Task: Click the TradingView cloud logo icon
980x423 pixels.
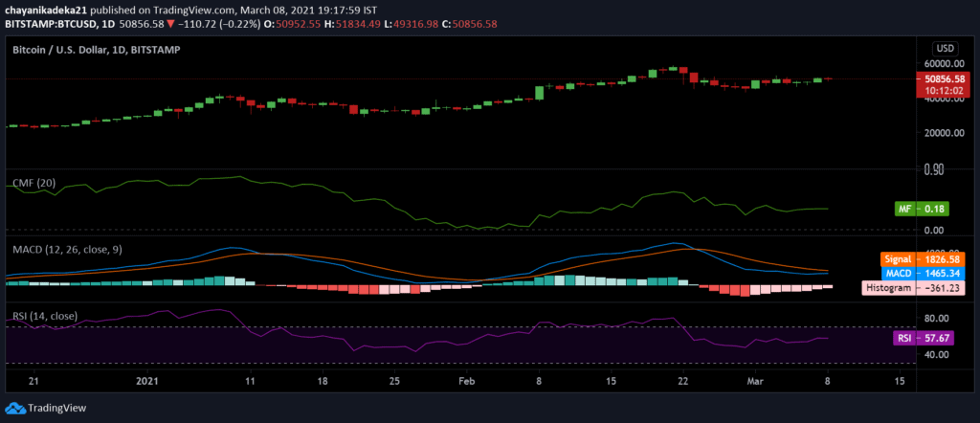Action: (x=15, y=408)
